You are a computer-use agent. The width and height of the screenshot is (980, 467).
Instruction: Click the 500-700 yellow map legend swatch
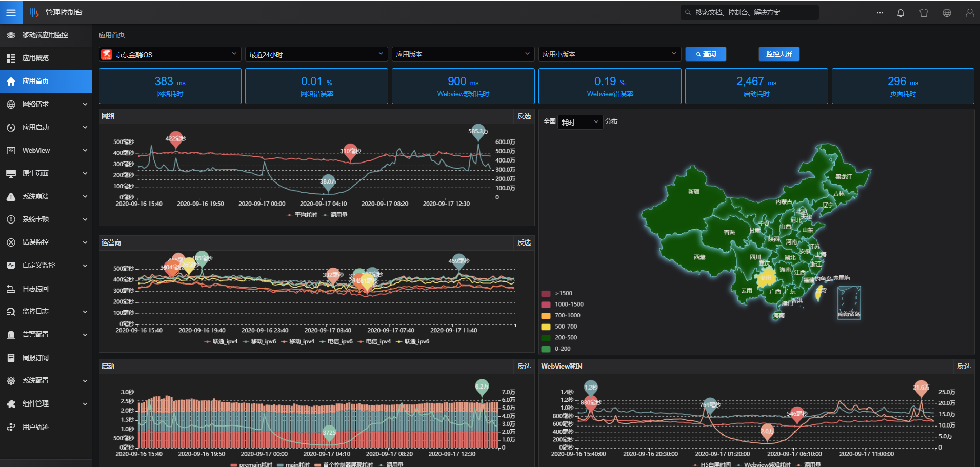(546, 327)
